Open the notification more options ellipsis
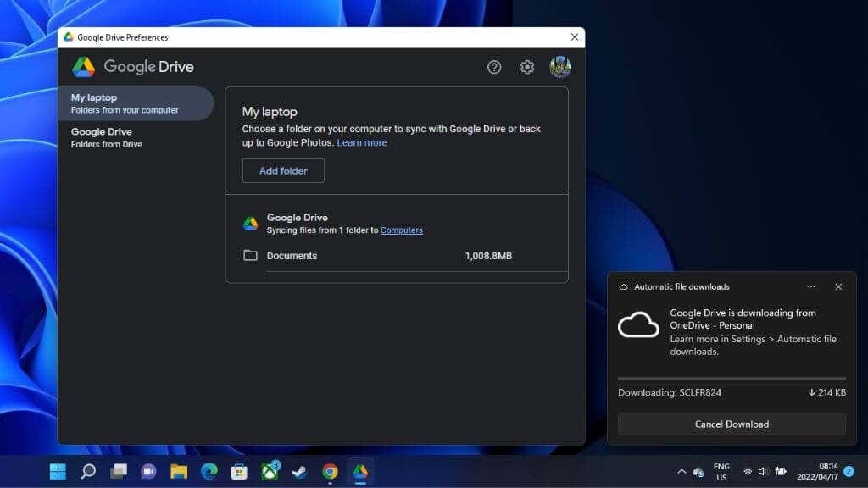Image resolution: width=868 pixels, height=488 pixels. (811, 286)
